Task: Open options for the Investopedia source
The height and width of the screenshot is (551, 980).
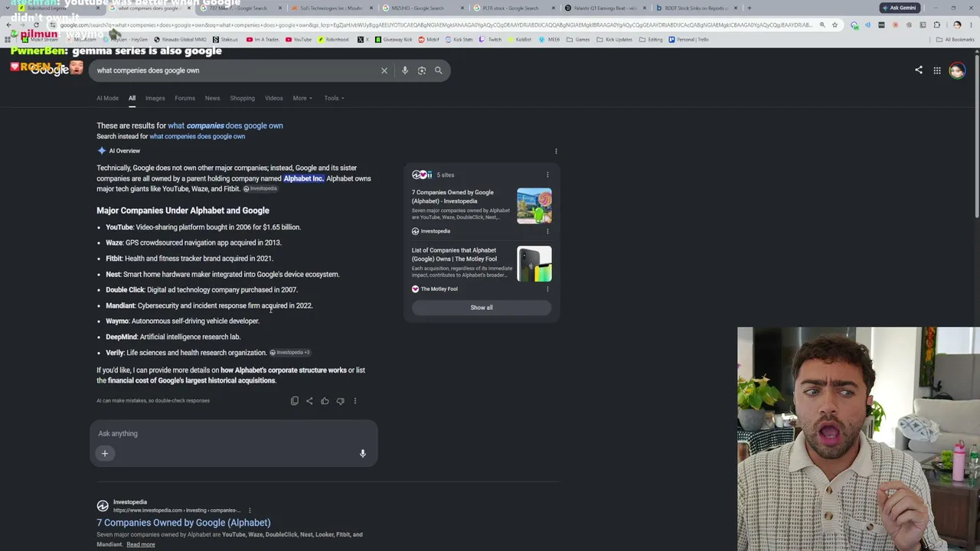Action: (x=547, y=231)
